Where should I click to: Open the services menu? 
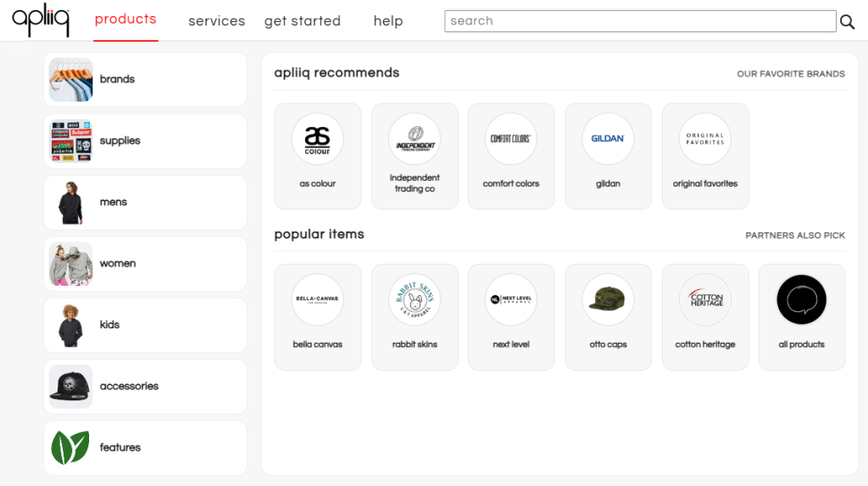[216, 21]
